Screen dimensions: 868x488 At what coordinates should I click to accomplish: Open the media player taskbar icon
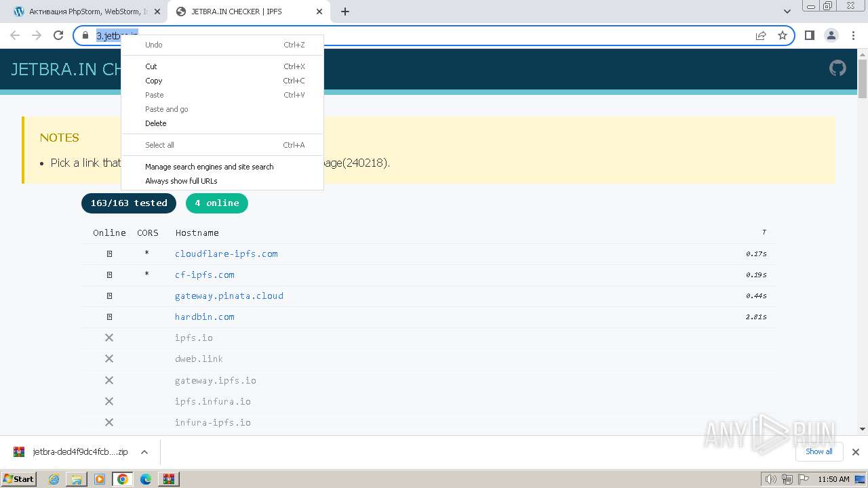click(100, 479)
